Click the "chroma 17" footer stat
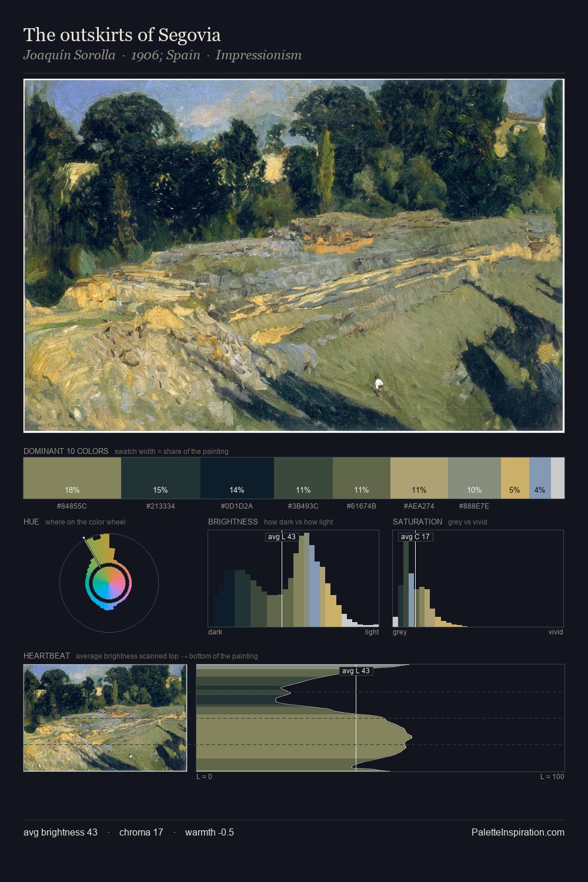Image resolution: width=588 pixels, height=882 pixels. [x=141, y=832]
